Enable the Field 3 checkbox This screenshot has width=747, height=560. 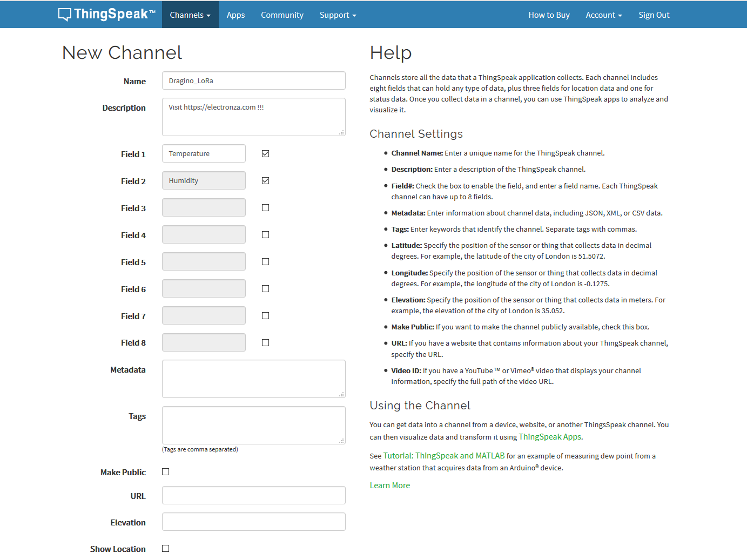click(x=265, y=207)
